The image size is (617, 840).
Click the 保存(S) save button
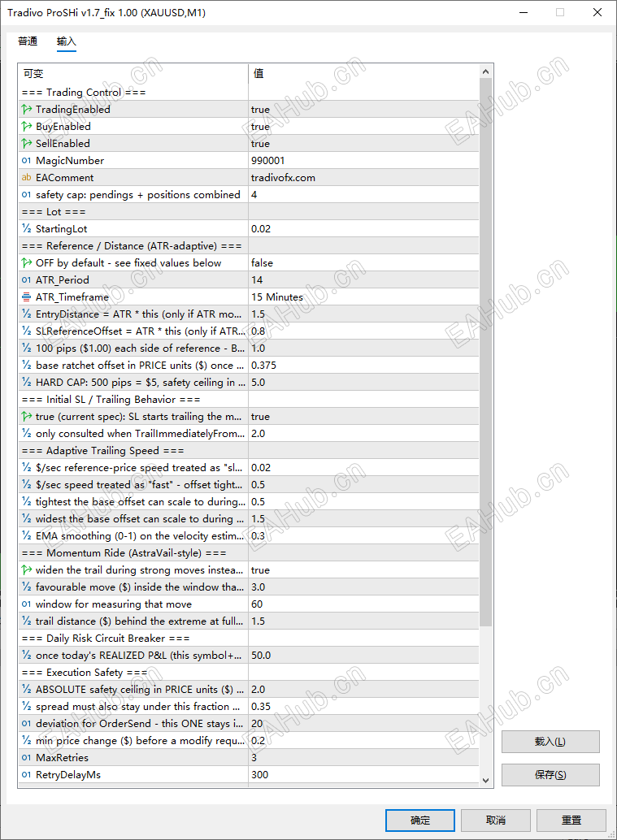click(550, 775)
